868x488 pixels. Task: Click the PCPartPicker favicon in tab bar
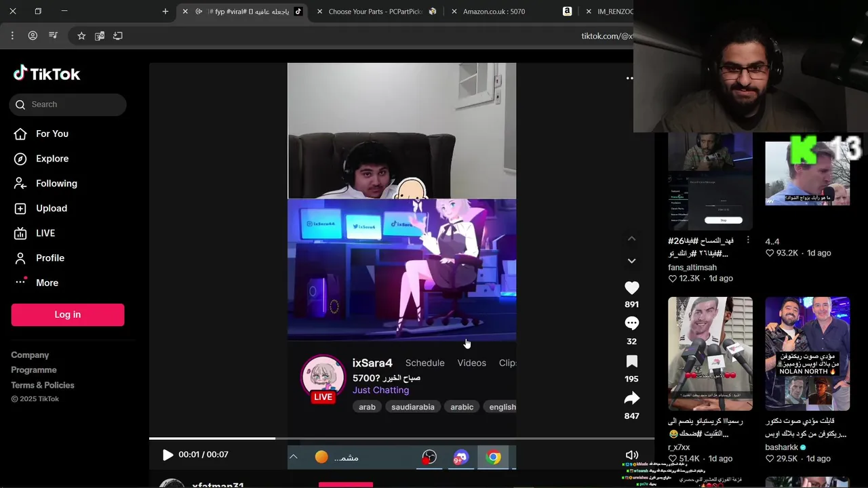[433, 12]
